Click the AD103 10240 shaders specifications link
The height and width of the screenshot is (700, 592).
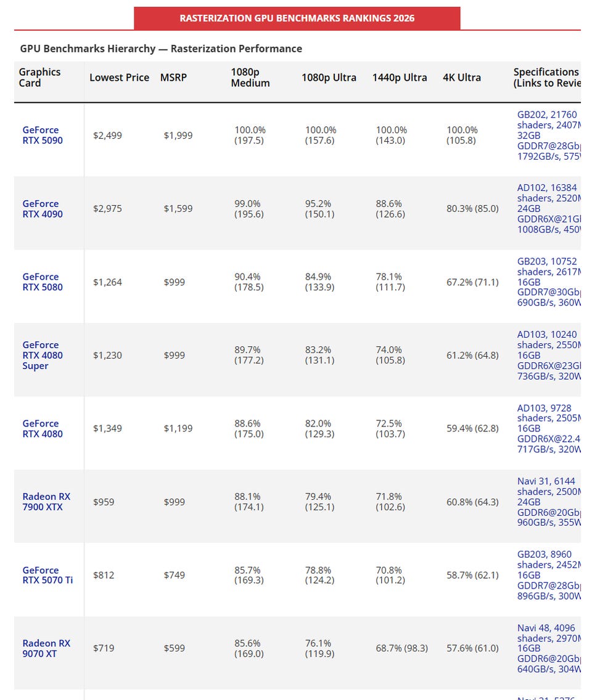point(549,356)
